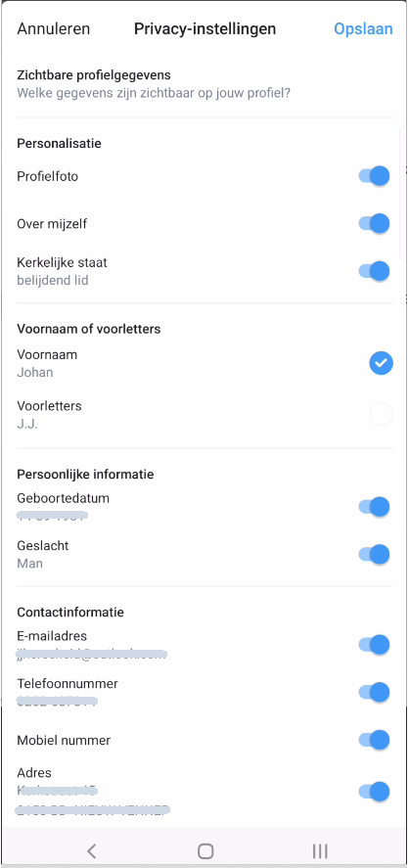The width and height of the screenshot is (409, 868).
Task: Toggle the Adres visibility switch
Action: pos(374,791)
